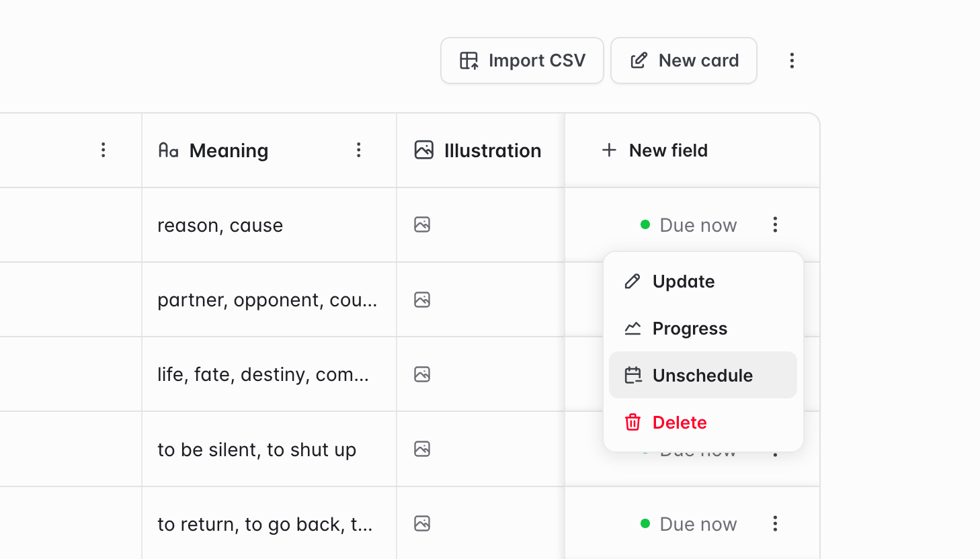Open the top-right overflow menu
Viewport: 980px width, 559px height.
792,60
